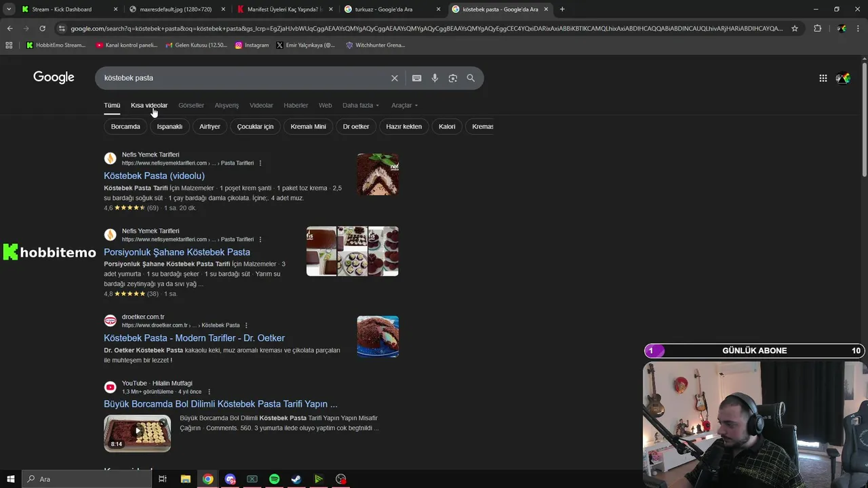Open the 'Gelen Kutusu' Gmail bookmark
The height and width of the screenshot is (488, 868).
[x=195, y=45]
